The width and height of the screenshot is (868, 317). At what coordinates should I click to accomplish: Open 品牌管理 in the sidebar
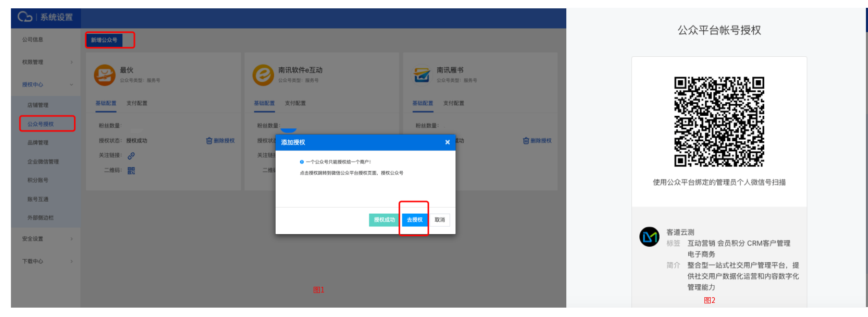38,143
